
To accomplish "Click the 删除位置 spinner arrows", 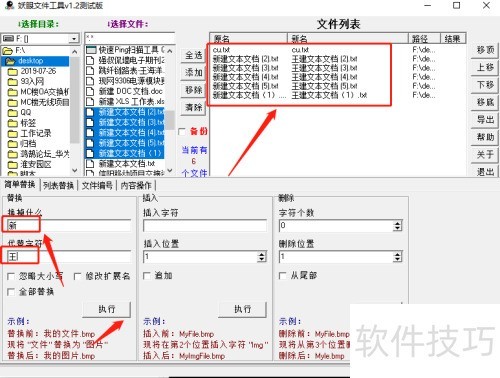I will (397, 256).
